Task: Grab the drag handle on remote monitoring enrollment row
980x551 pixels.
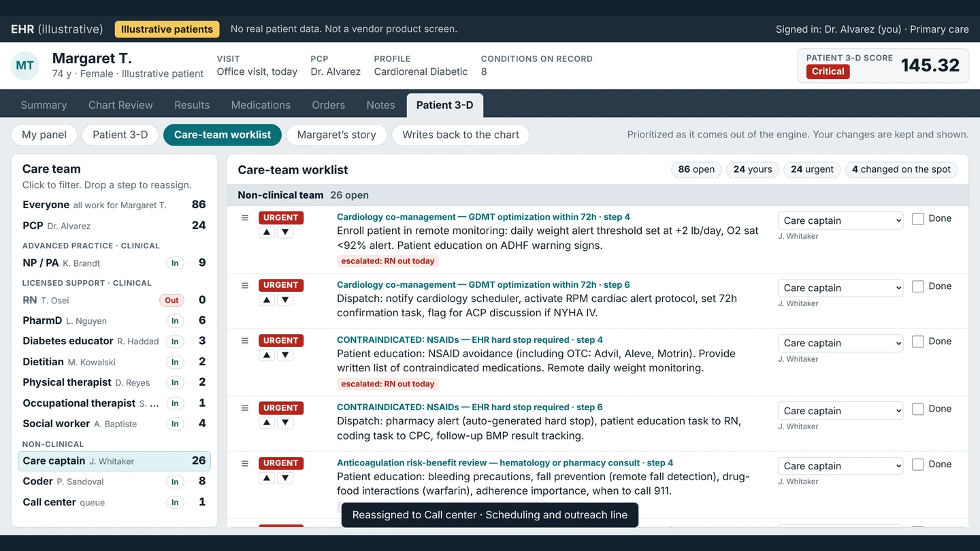Action: pos(245,218)
